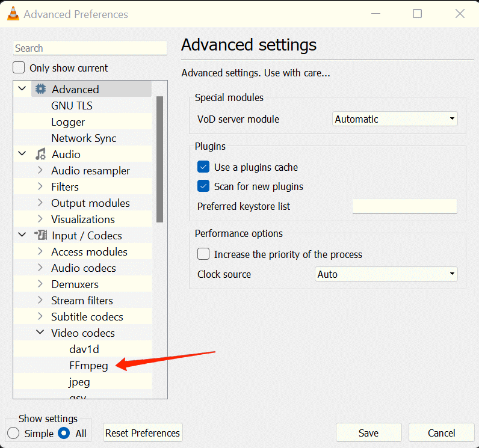Select the Simple show settings radio button
479x448 pixels.
pos(13,433)
